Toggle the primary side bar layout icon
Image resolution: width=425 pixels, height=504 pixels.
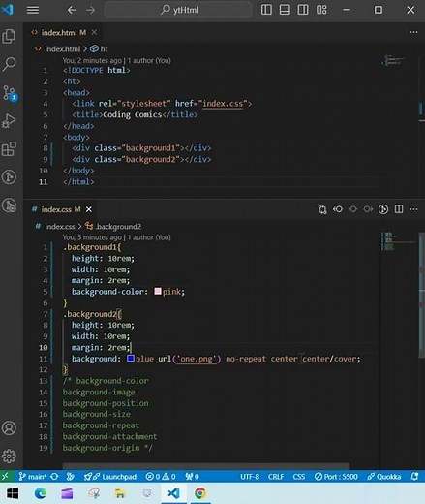pyautogui.click(x=266, y=10)
